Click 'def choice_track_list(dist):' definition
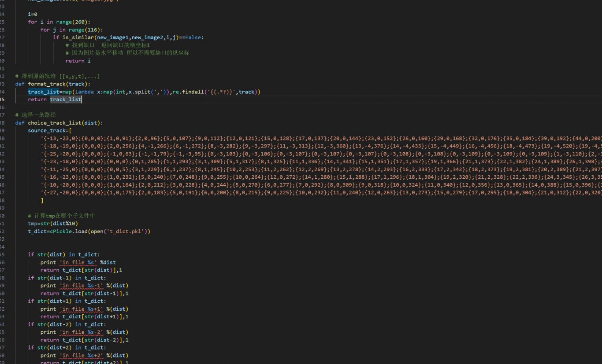The width and height of the screenshot is (602, 364). pos(59,123)
